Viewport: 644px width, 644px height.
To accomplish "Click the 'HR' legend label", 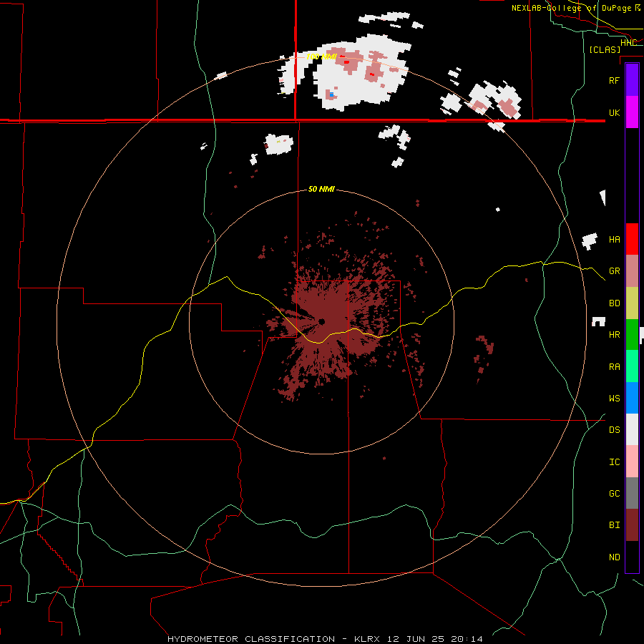I will click(614, 335).
